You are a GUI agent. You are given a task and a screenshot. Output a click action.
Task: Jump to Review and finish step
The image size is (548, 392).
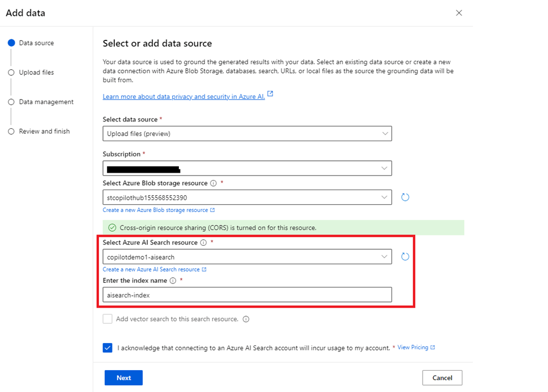click(x=44, y=132)
